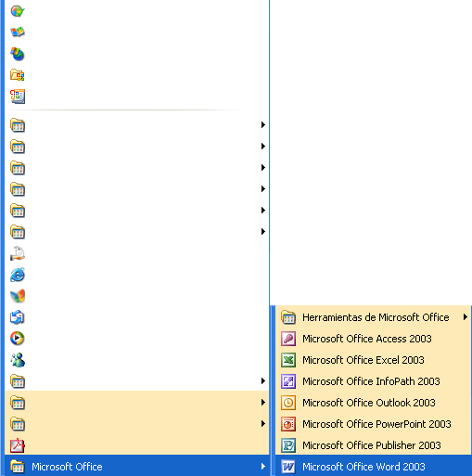Launch Microsoft Office Access 2003

tap(374, 339)
